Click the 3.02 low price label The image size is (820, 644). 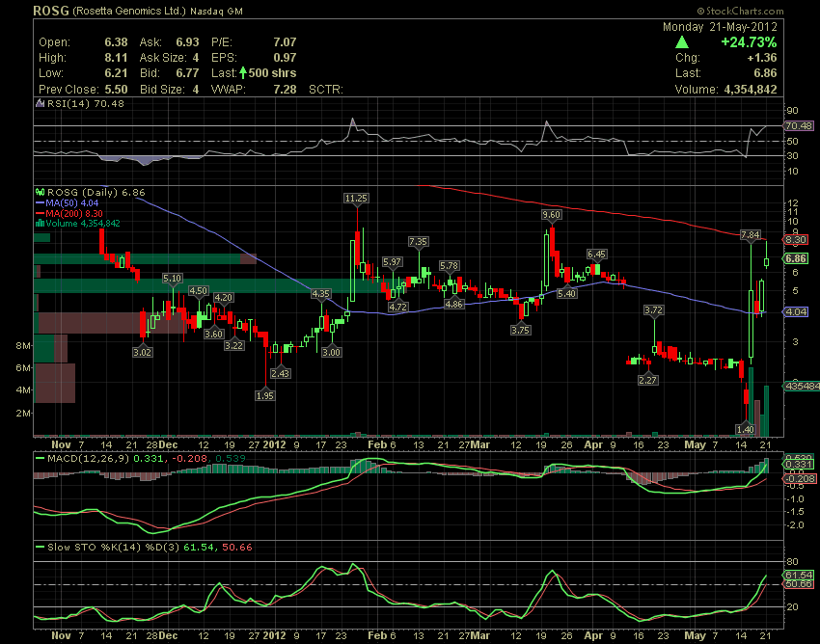[142, 352]
